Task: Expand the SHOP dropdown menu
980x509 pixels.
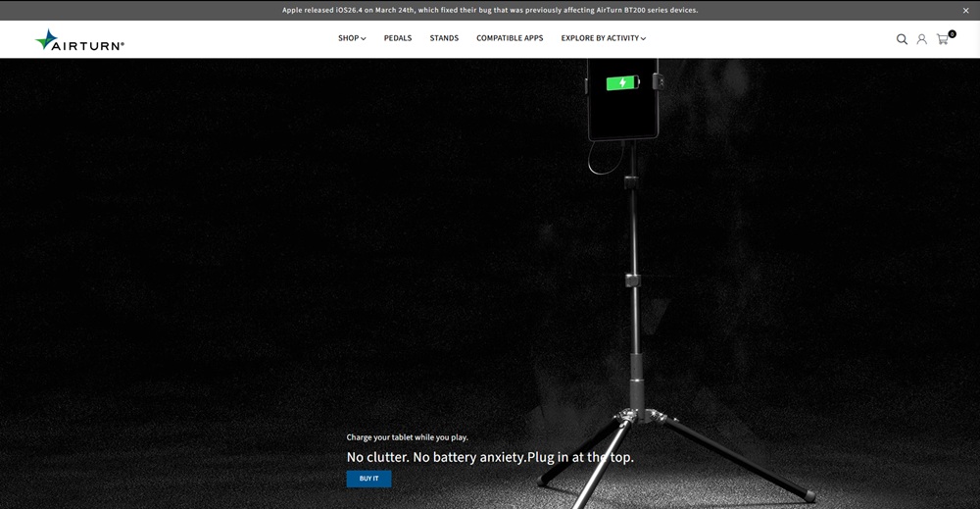Action: pyautogui.click(x=349, y=38)
